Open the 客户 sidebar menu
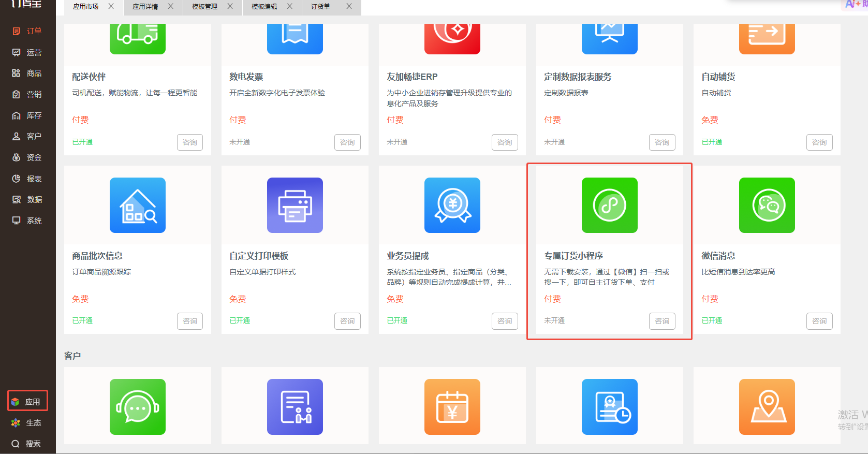868x454 pixels. 27,136
